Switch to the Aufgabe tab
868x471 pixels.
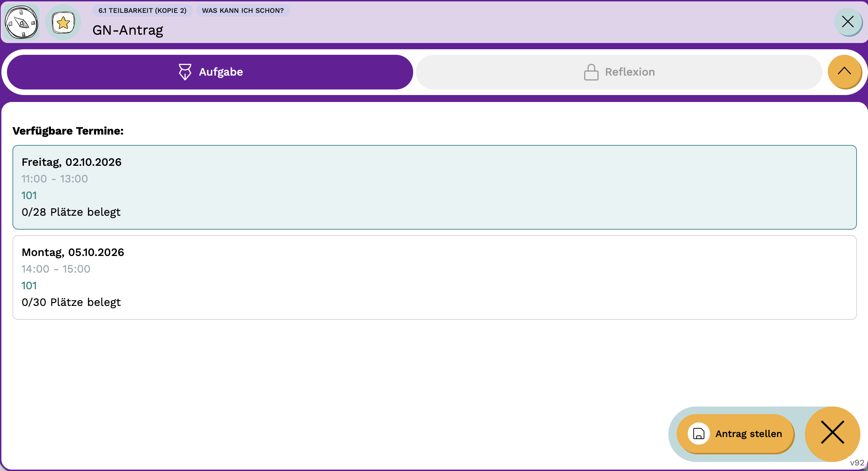[210, 72]
